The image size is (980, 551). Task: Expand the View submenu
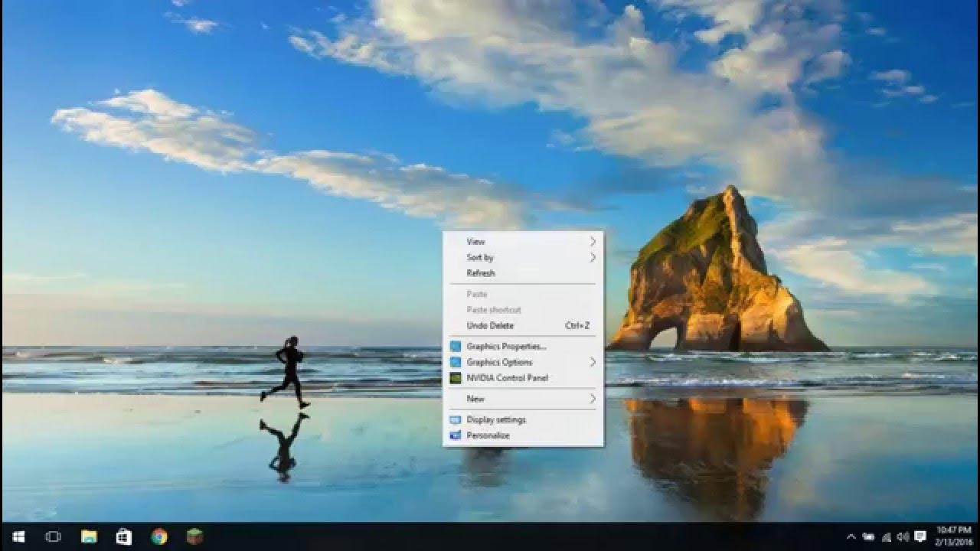click(523, 242)
